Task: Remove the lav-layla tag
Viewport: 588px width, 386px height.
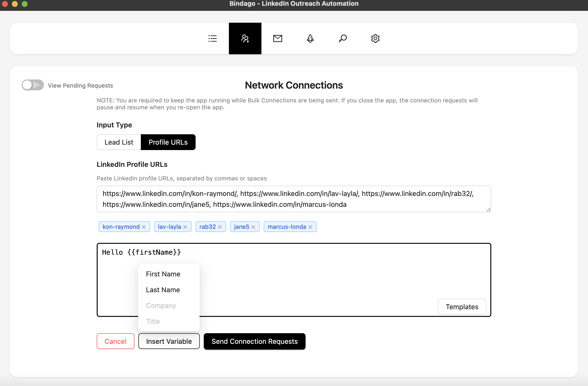Action: [185, 227]
